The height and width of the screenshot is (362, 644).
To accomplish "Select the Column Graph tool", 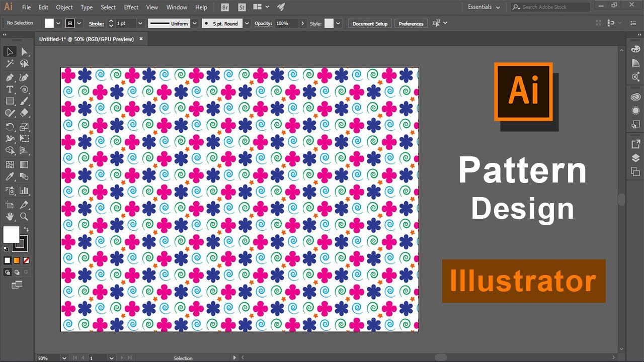I will click(x=24, y=191).
